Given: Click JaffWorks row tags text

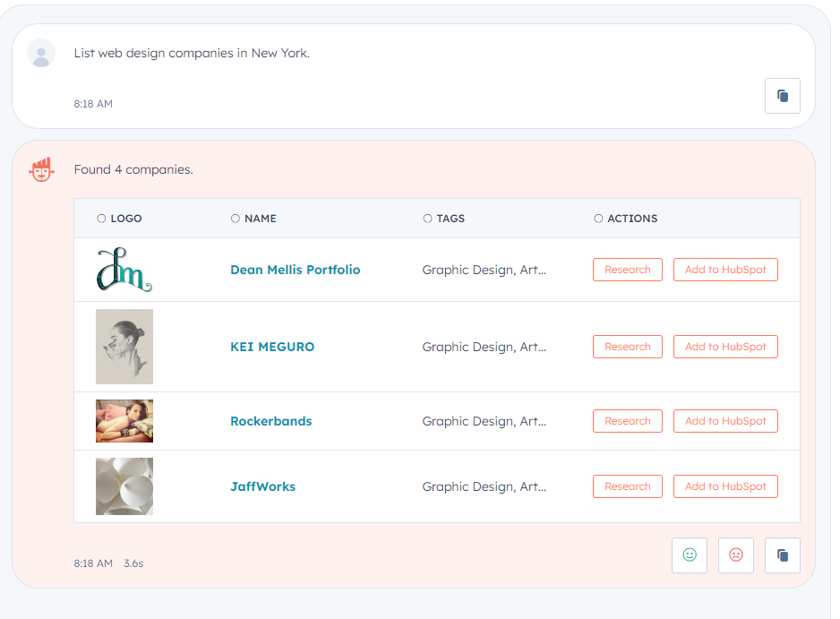Looking at the screenshot, I should [484, 487].
